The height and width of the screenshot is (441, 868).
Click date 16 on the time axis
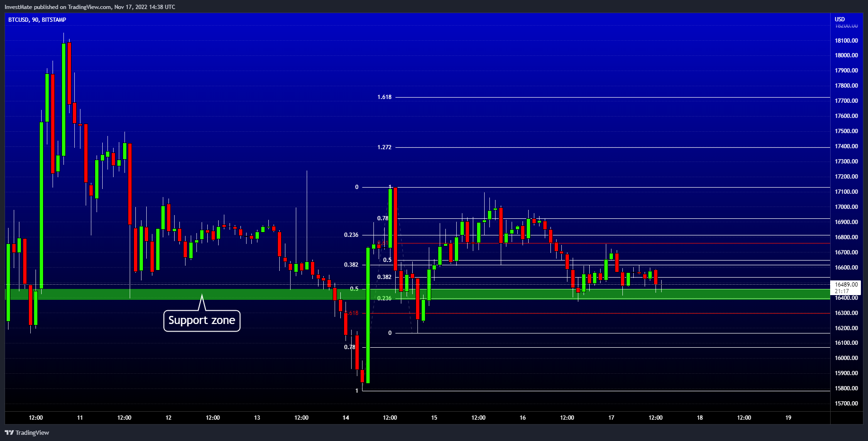[x=523, y=418]
